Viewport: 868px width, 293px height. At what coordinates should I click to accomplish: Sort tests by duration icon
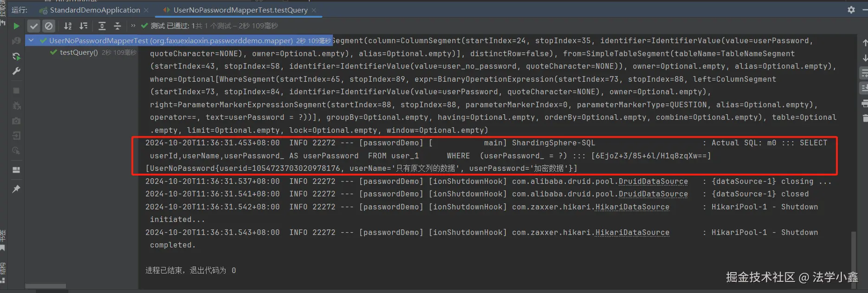[x=84, y=26]
